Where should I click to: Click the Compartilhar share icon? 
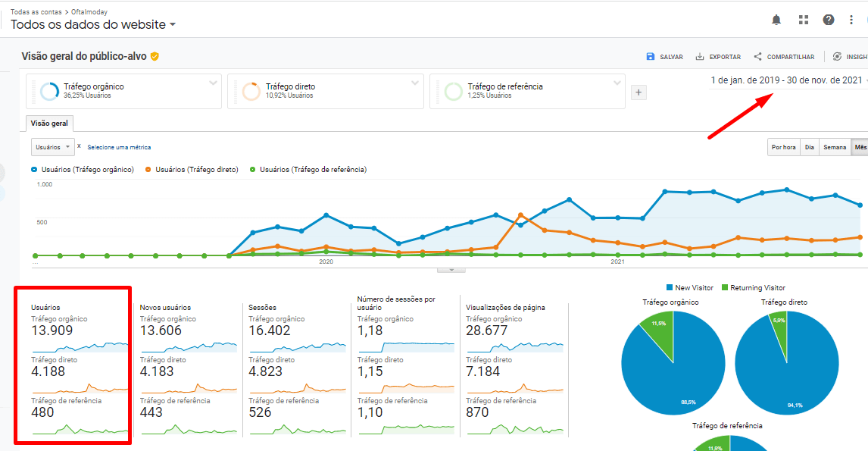[x=757, y=57]
